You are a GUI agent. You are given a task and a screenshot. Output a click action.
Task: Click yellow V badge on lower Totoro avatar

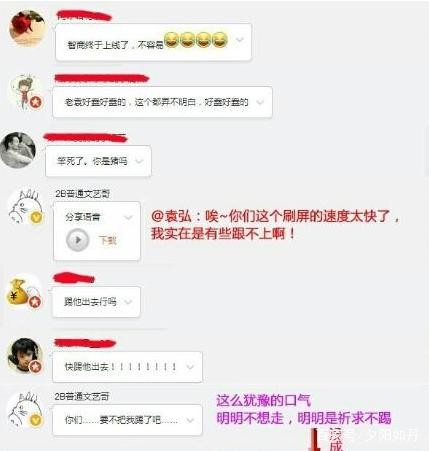pyautogui.click(x=36, y=420)
